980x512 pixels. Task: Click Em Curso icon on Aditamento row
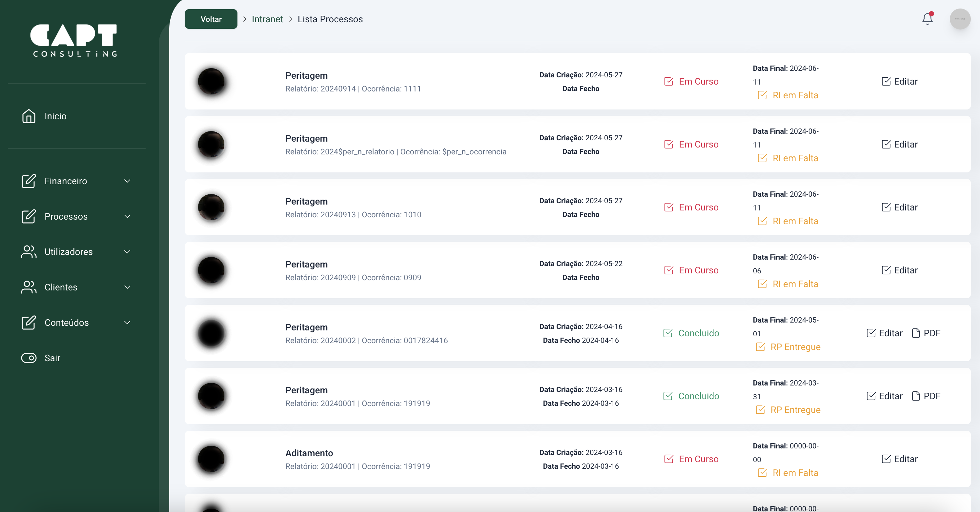click(x=669, y=459)
